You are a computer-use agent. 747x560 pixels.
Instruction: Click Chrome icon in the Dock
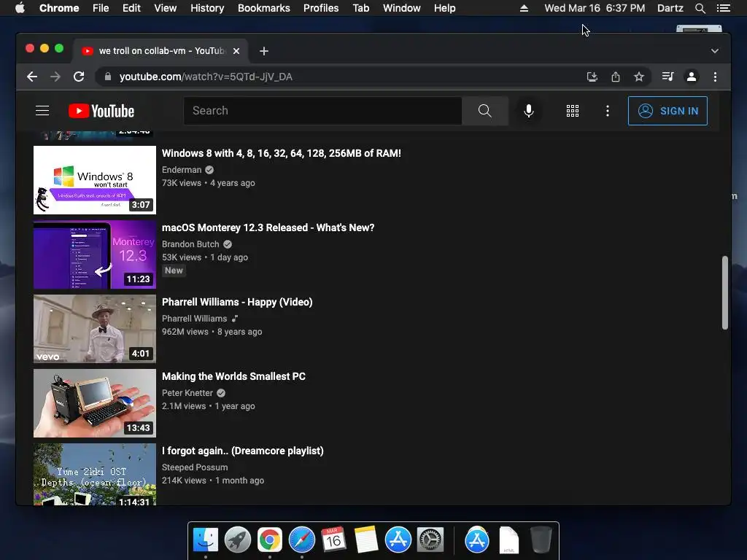point(270,540)
